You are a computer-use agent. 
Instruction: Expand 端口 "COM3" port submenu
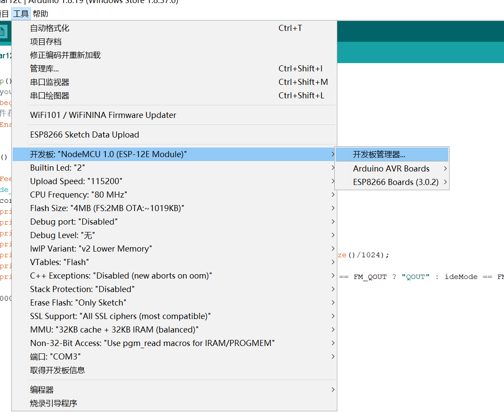point(174,357)
